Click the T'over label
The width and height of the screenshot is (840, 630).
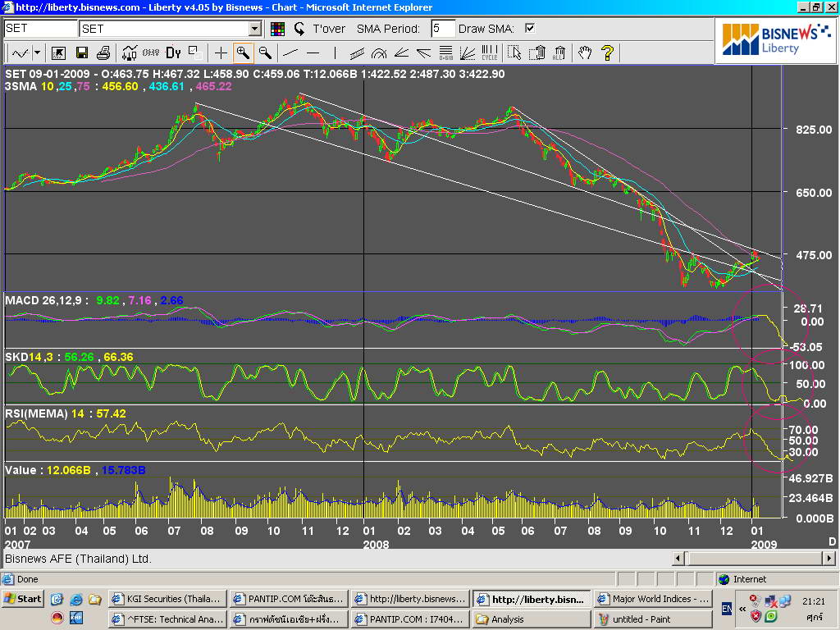tap(329, 29)
